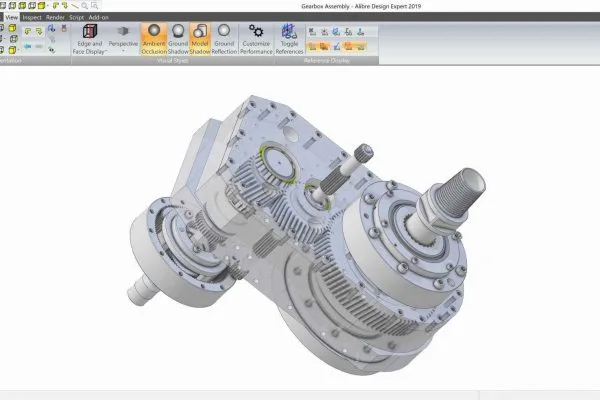600x400 pixels.
Task: Open the Add-on tab
Action: point(98,17)
